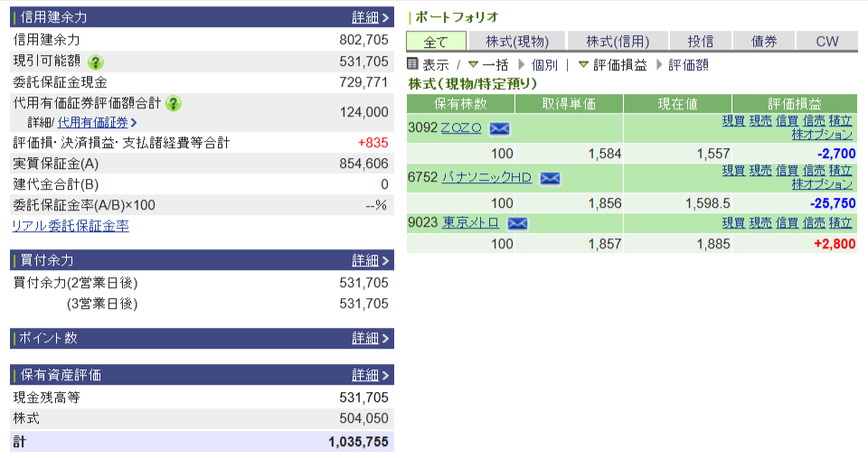Click パナソニックHD loss value -25,750
The width and height of the screenshot is (868, 458).
[833, 203]
